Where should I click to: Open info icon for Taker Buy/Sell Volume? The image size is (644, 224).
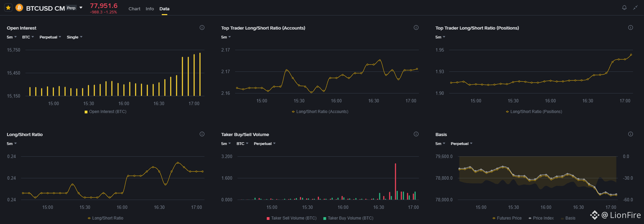[416, 134]
